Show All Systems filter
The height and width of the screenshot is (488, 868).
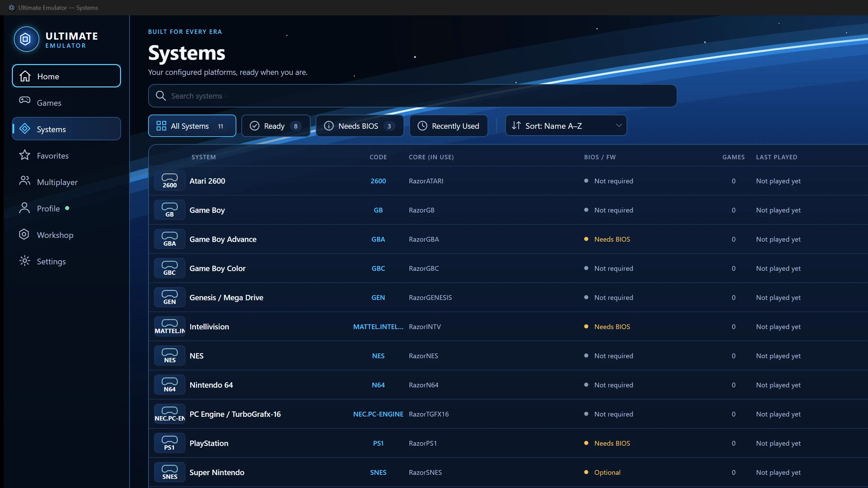(192, 126)
